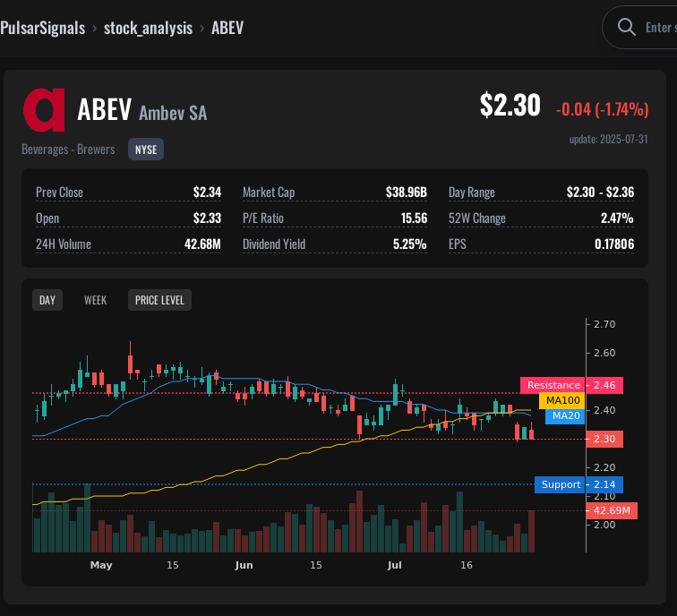This screenshot has height=616, width=677.
Task: Click the 42.69M volume marker
Action: point(612,510)
